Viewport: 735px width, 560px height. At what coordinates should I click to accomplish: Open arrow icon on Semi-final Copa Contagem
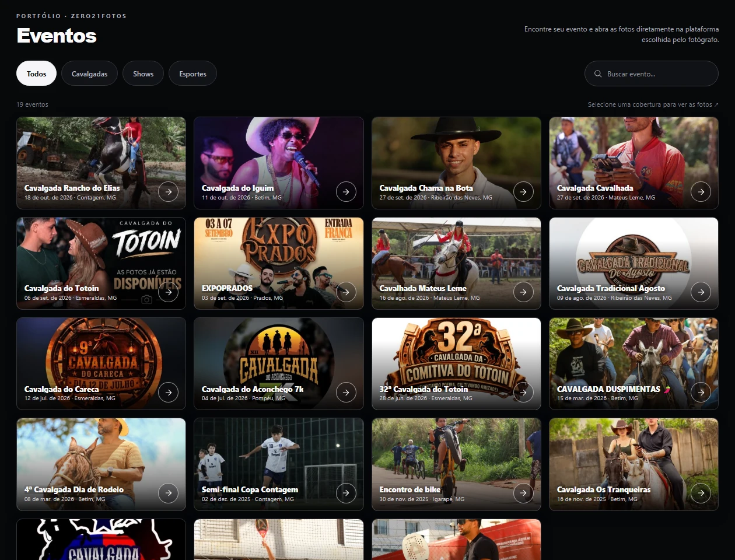pyautogui.click(x=346, y=493)
